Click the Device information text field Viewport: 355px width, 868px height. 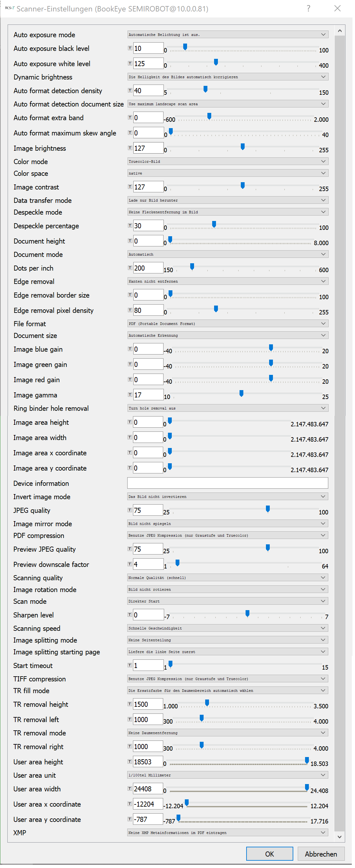(x=227, y=483)
